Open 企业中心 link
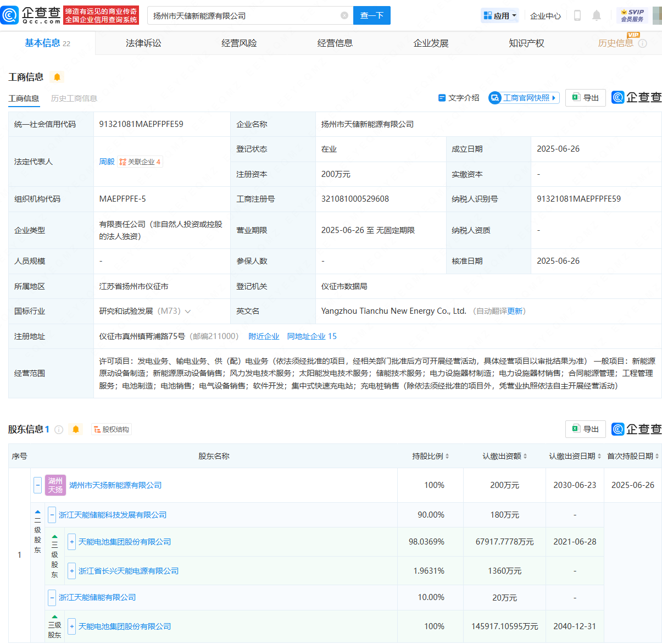This screenshot has height=644, width=662. coord(546,16)
